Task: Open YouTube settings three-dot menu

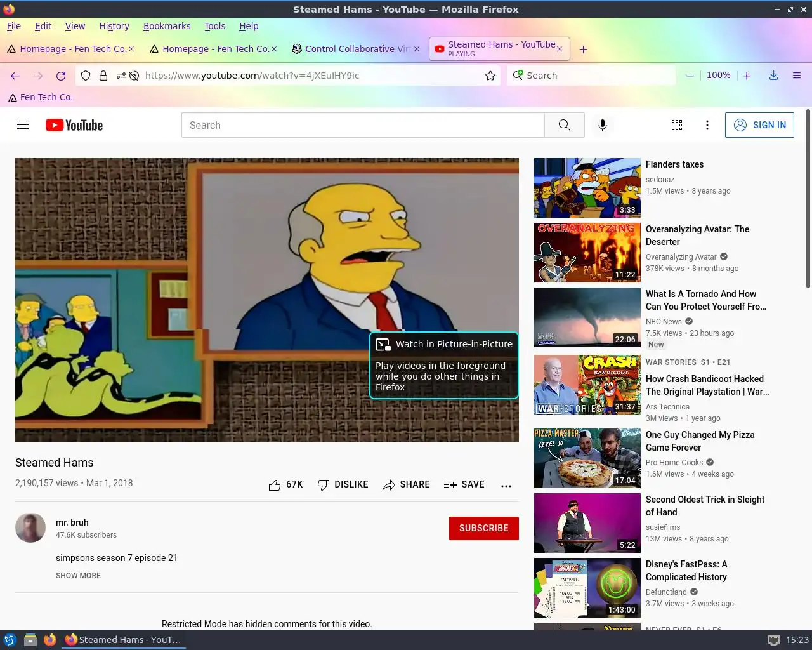Action: tap(707, 125)
